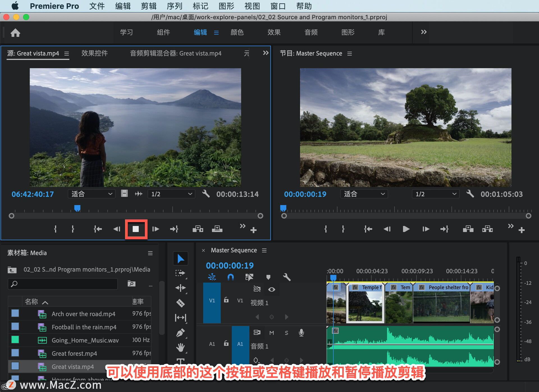
Task: Open the 音频剪辑混合器 tab
Action: pos(176,53)
